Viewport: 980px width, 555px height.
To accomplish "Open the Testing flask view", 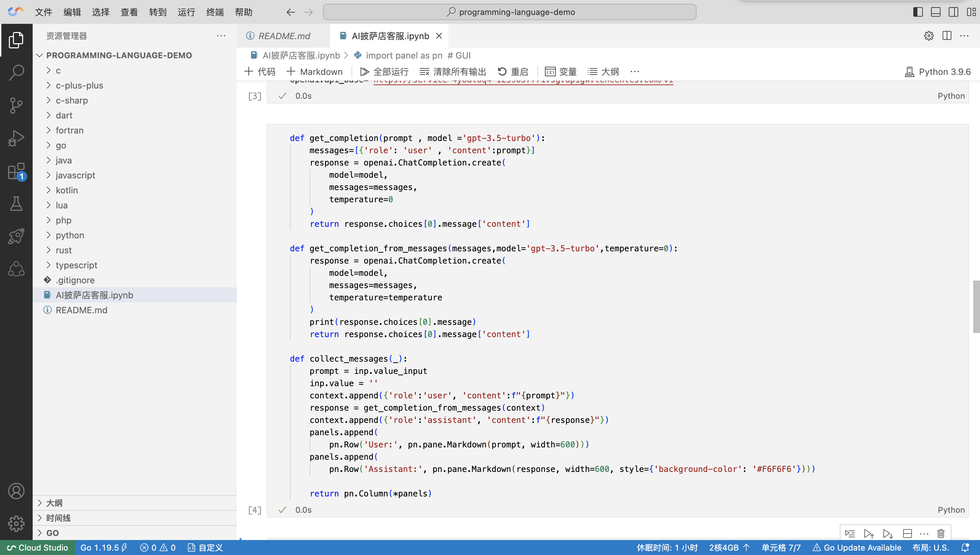I will pos(16,204).
